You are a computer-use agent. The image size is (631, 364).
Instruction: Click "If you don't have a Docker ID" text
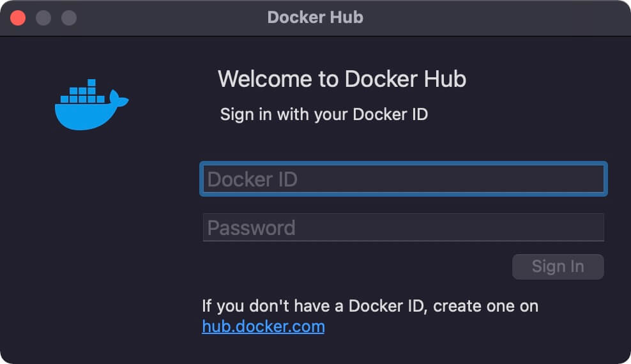(313, 307)
